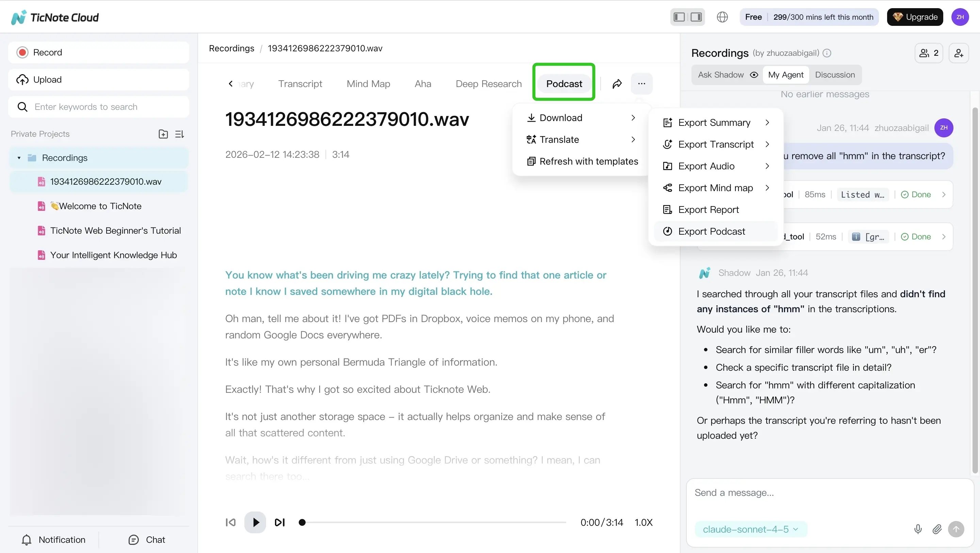Click the Send a message input field
The width and height of the screenshot is (980, 553).
[799, 492]
